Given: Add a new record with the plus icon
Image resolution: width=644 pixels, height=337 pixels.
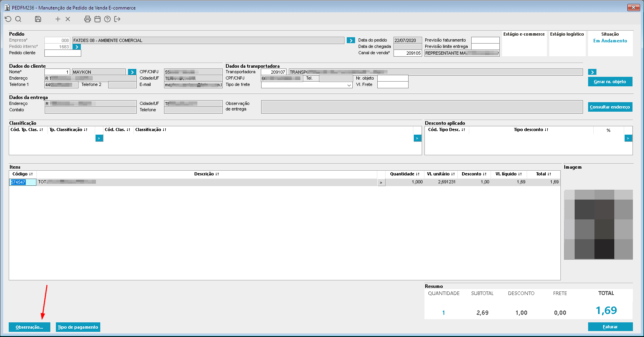Looking at the screenshot, I should click(58, 19).
